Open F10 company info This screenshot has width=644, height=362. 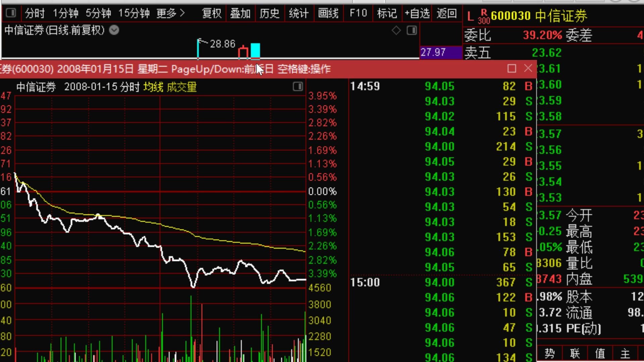(x=358, y=13)
